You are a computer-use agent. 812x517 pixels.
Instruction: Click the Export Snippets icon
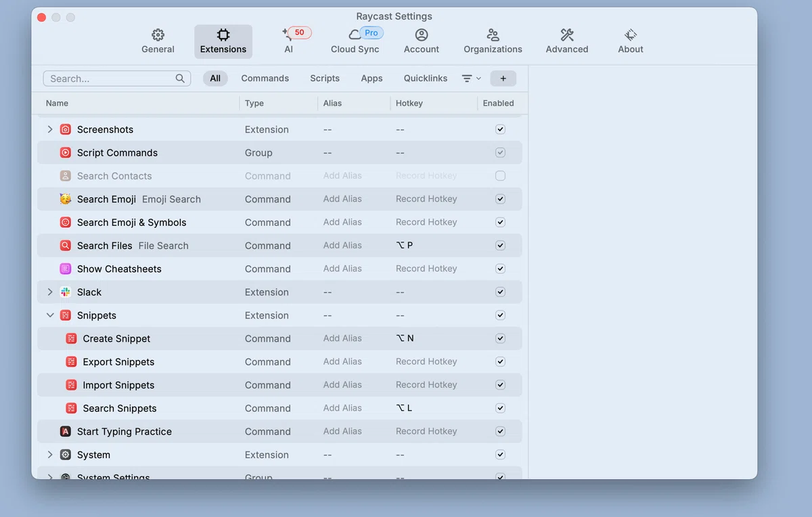coord(71,362)
